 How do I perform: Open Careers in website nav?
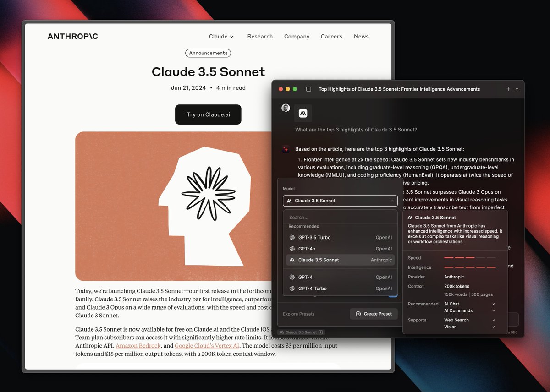click(x=331, y=37)
